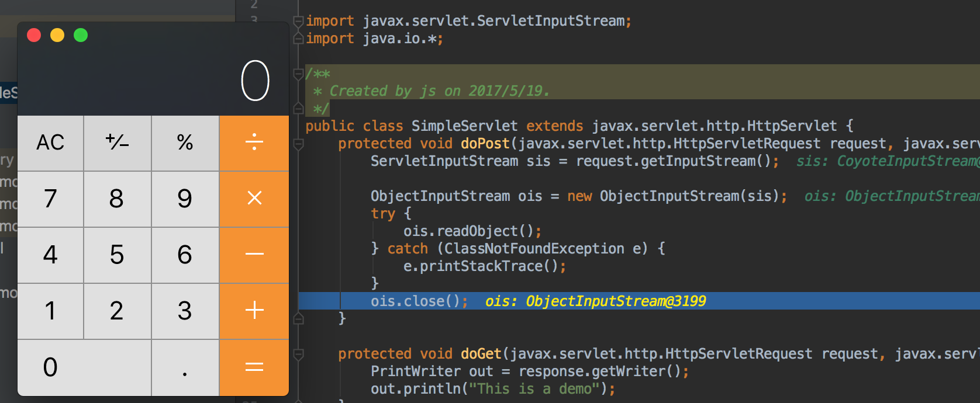Zoom Calculator with the green button
The image size is (980, 403).
tap(81, 35)
